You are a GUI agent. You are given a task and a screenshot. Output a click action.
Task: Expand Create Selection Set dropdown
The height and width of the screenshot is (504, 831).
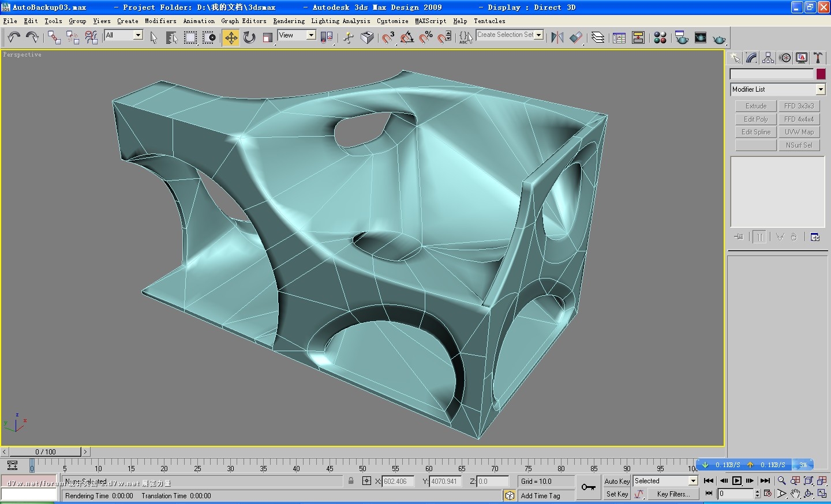tap(539, 35)
